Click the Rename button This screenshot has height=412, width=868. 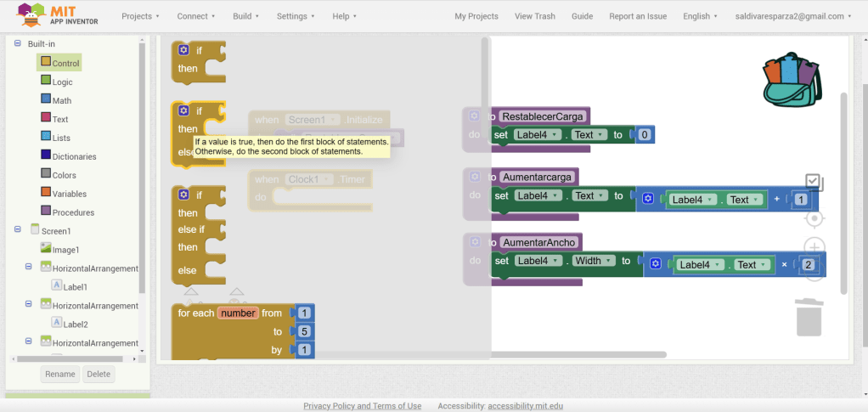click(59, 375)
